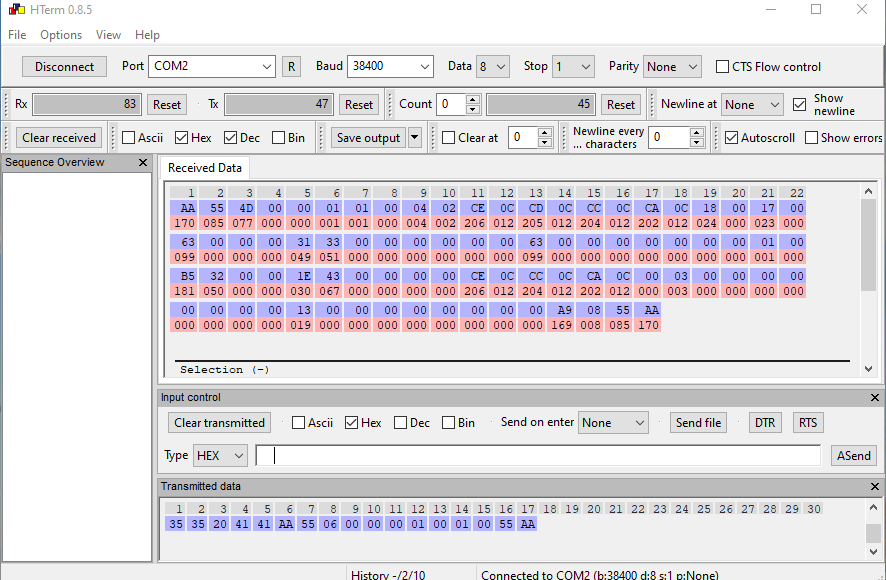886x580 pixels.
Task: Open the Save output dropdown arrow
Action: tap(415, 137)
